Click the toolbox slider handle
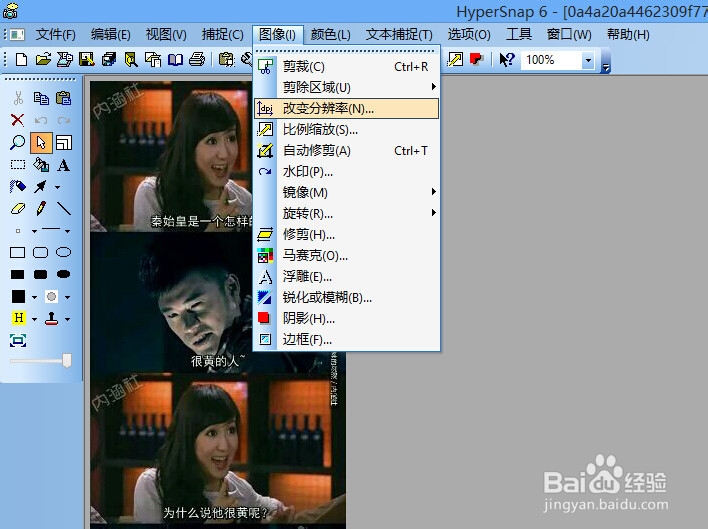Screen dimensions: 708x529 67,361
